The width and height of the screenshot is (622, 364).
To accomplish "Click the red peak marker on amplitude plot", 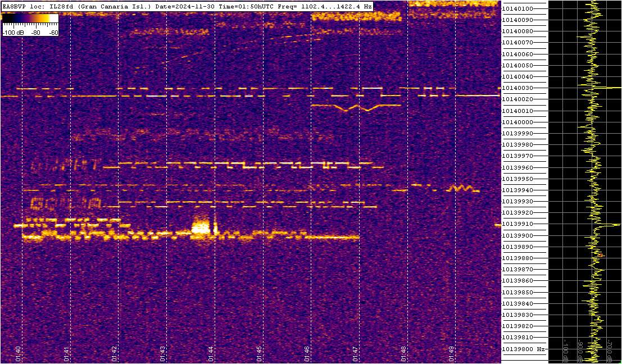I will (601, 256).
